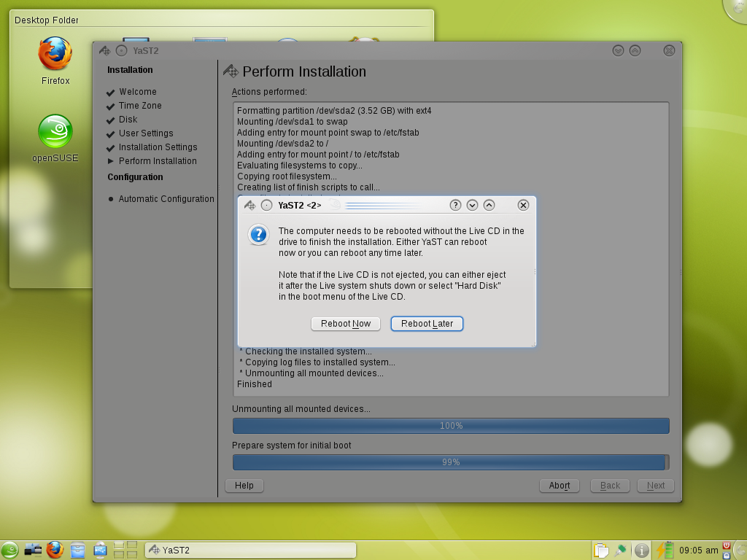Launch Firefox from the panel
The height and width of the screenshot is (560, 747).
[55, 551]
